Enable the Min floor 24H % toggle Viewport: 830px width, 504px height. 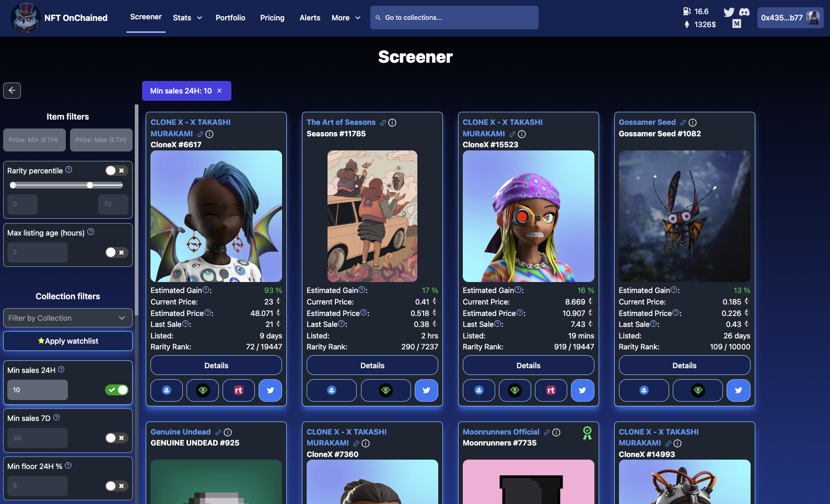point(116,486)
